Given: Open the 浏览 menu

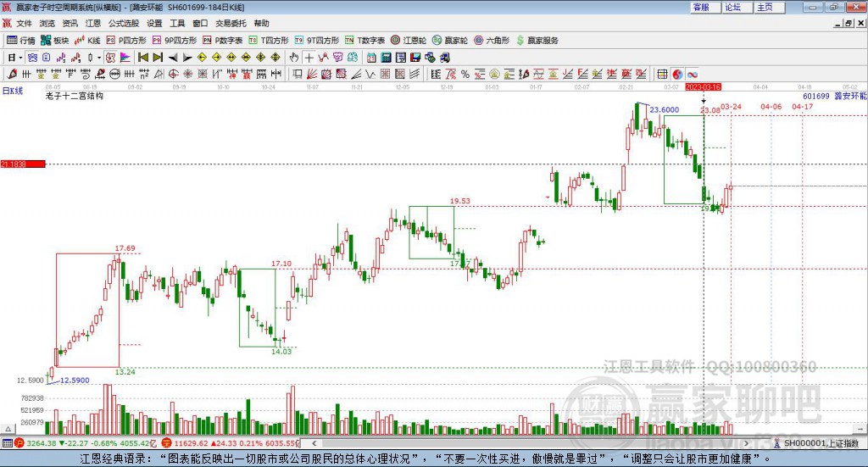Looking at the screenshot, I should (x=47, y=23).
